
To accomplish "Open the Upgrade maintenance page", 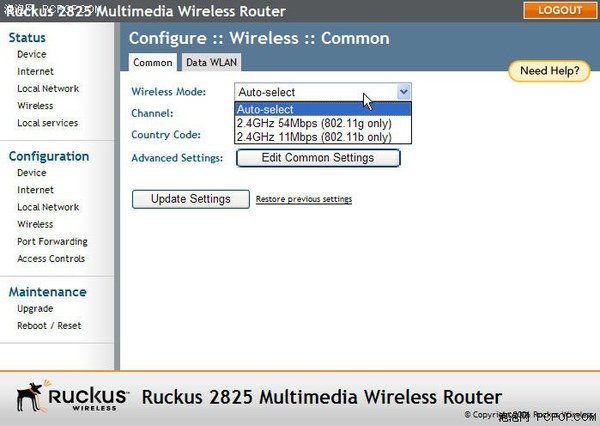I will [35, 309].
